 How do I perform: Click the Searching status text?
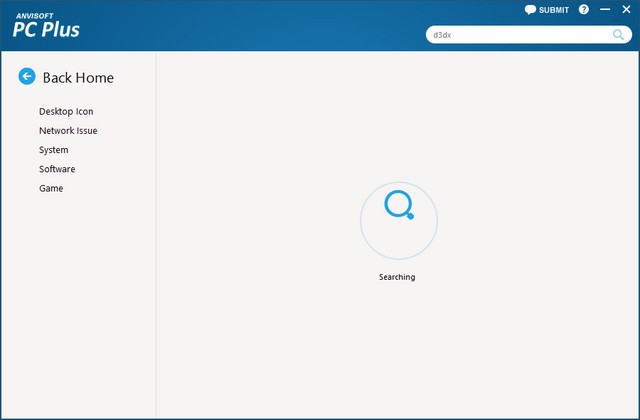[397, 277]
